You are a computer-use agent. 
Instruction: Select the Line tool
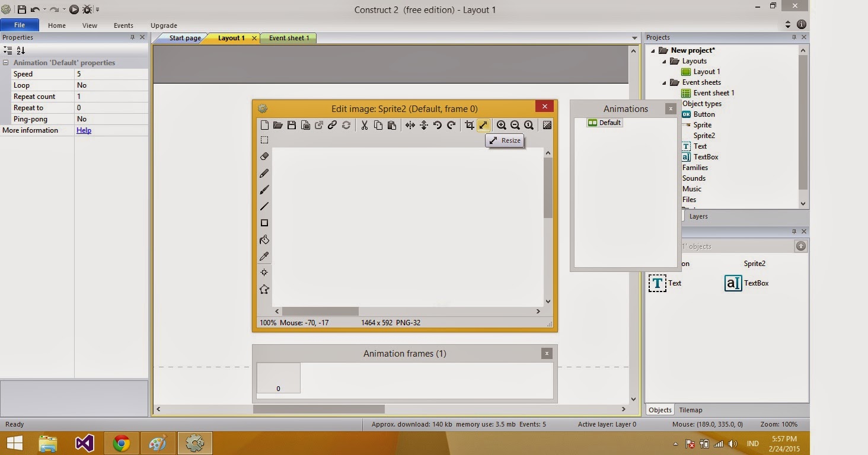tap(264, 206)
